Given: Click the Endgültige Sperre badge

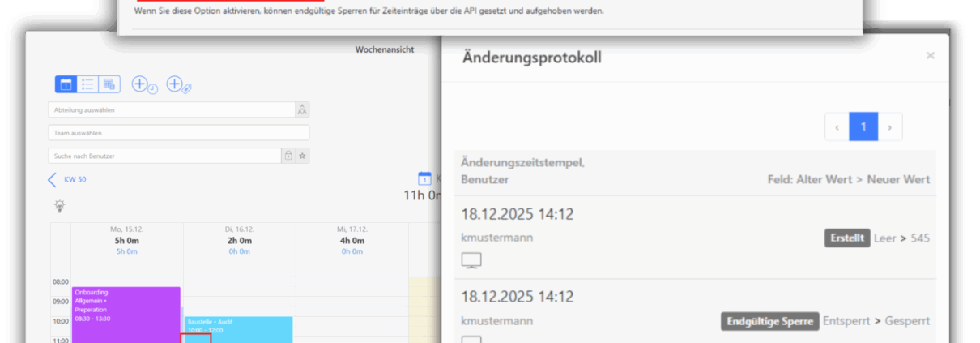Looking at the screenshot, I should (x=770, y=321).
